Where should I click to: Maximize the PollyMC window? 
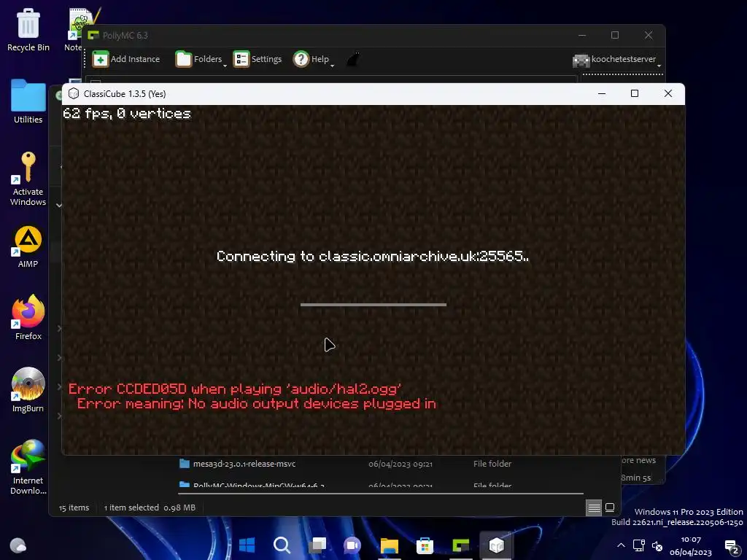[x=615, y=35]
